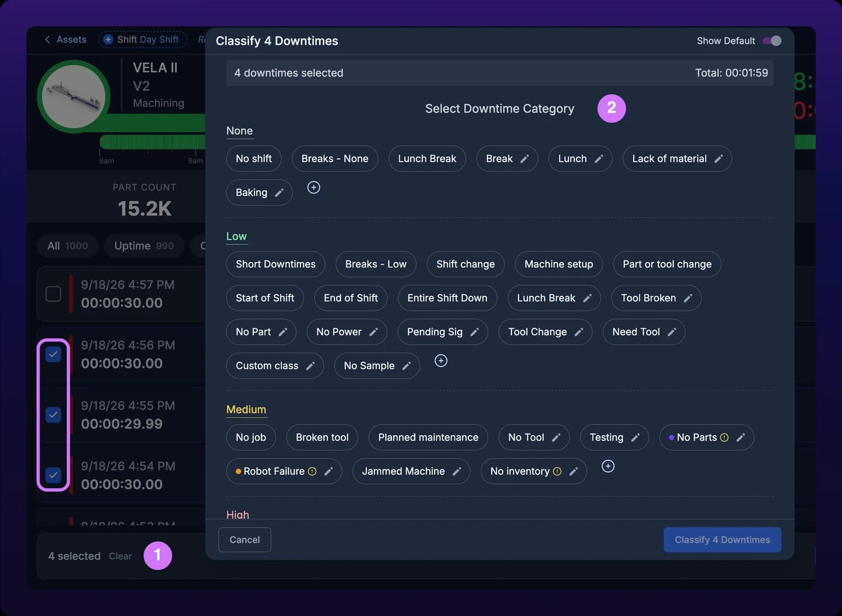Add a new category under Low section
Screen dimensions: 842x616
(x=441, y=361)
